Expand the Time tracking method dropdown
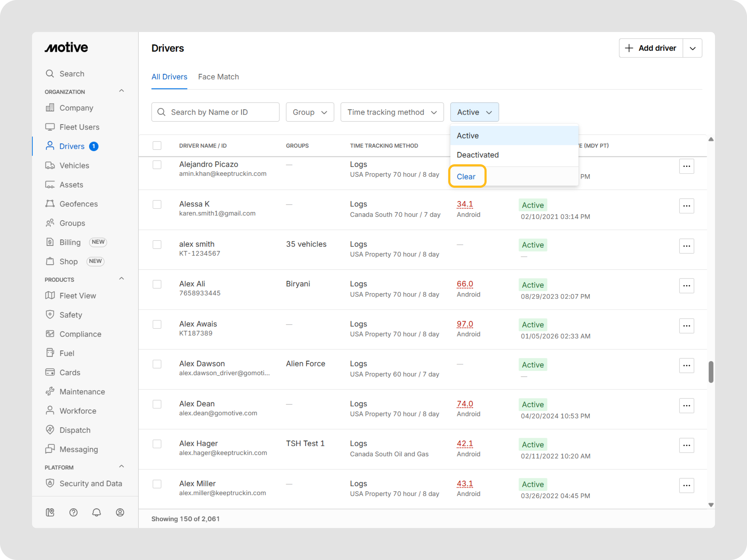 point(392,112)
